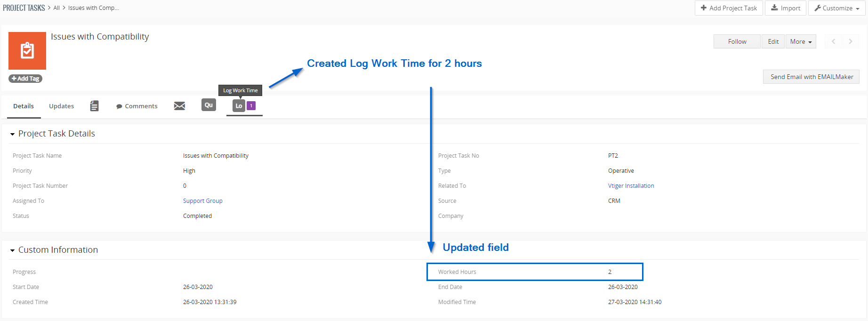
Task: Switch to the Comments tab
Action: (x=137, y=106)
